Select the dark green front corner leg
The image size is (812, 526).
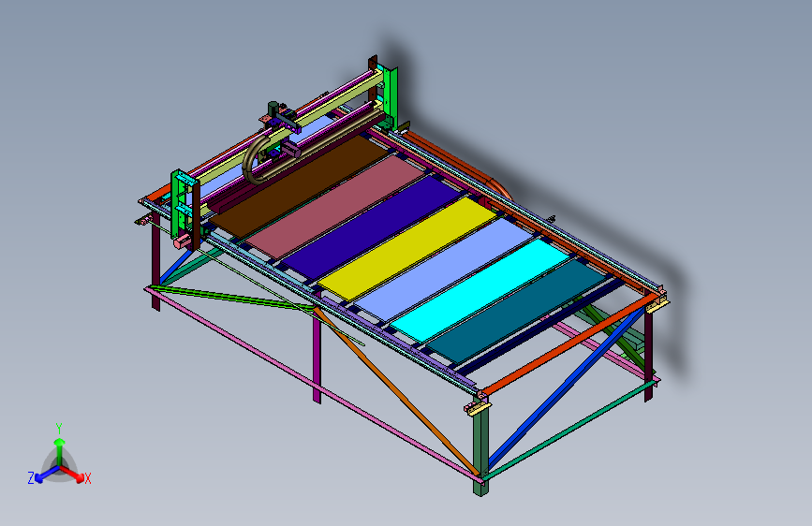pos(480,446)
